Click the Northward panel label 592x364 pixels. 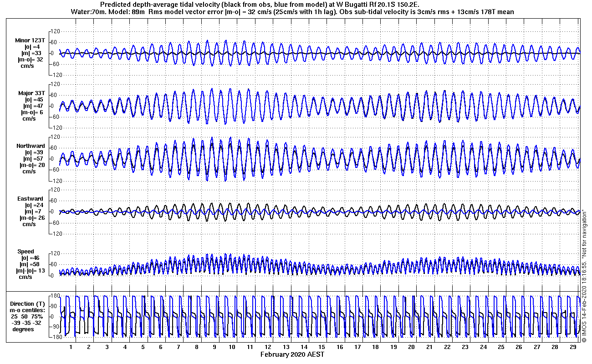(31, 146)
